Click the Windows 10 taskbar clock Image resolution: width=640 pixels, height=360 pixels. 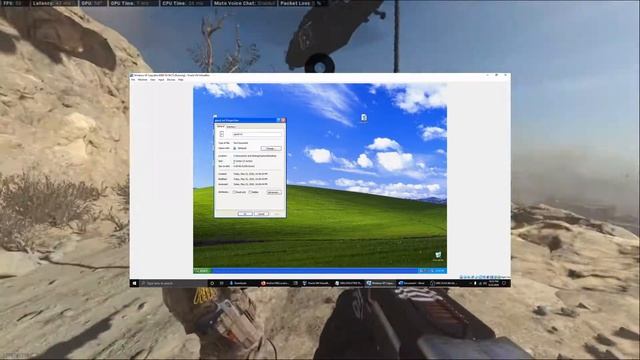(x=493, y=283)
